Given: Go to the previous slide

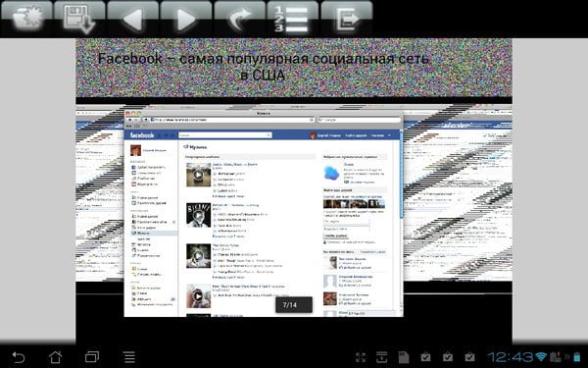Looking at the screenshot, I should (x=132, y=18).
